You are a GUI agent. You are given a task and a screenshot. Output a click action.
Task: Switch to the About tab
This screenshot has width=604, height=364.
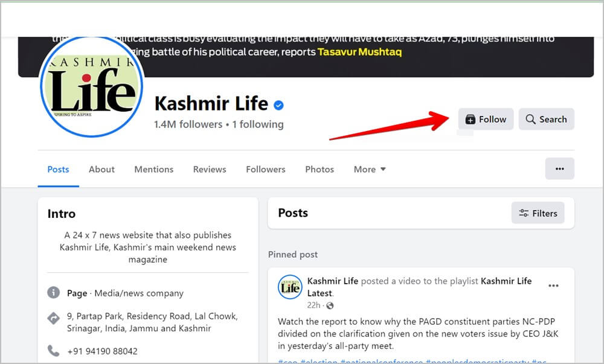coord(101,169)
